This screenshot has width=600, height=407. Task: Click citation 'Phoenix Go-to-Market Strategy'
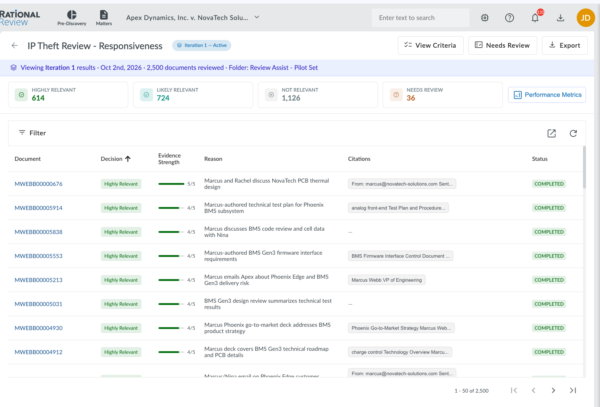[x=401, y=328]
